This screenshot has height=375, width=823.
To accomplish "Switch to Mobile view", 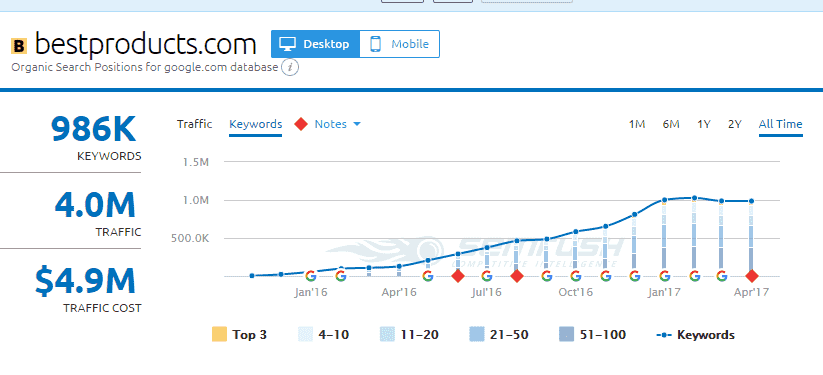I will coord(400,44).
